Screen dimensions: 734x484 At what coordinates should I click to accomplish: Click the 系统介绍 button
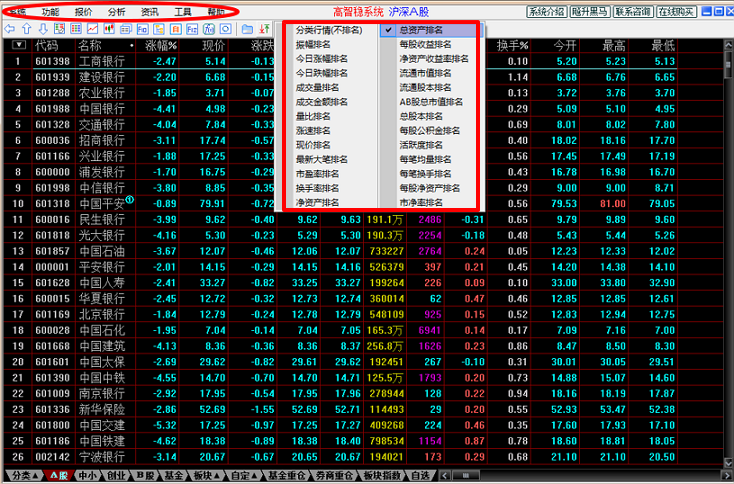tap(546, 11)
